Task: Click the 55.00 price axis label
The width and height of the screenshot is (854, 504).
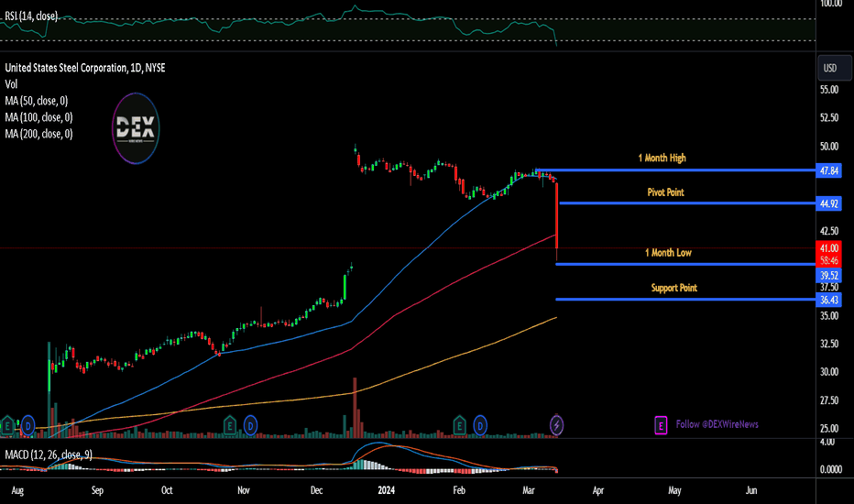Action: 829,90
